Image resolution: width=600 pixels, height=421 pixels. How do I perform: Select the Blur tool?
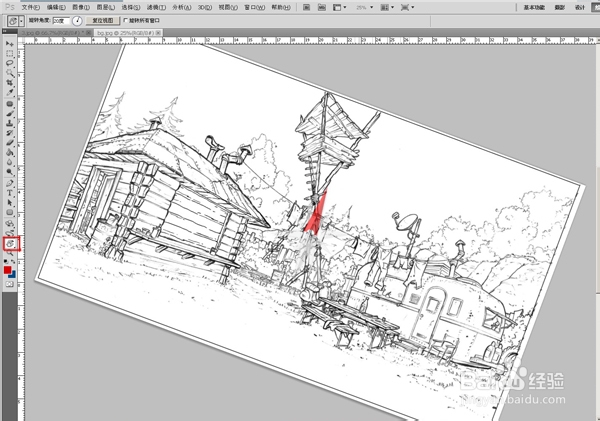[10, 162]
